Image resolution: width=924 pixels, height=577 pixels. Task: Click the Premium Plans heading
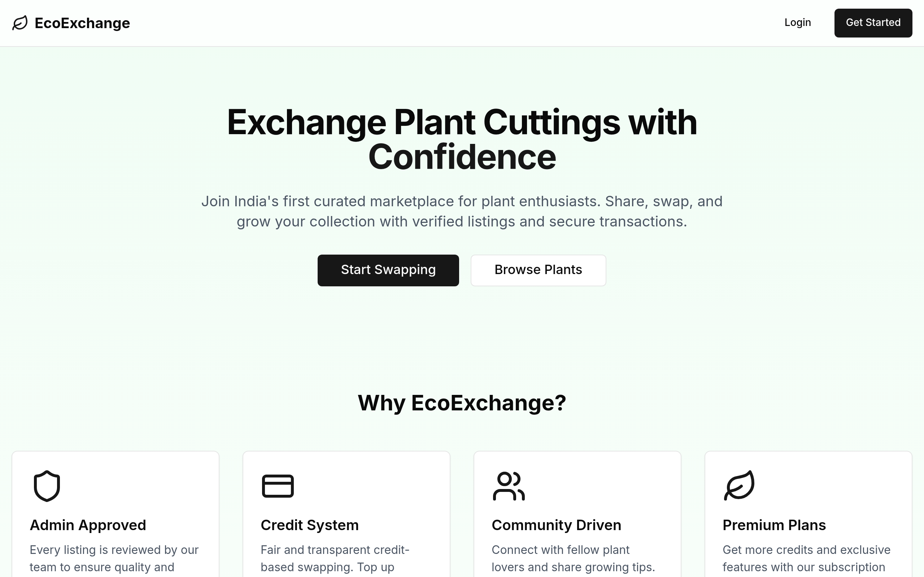(773, 525)
